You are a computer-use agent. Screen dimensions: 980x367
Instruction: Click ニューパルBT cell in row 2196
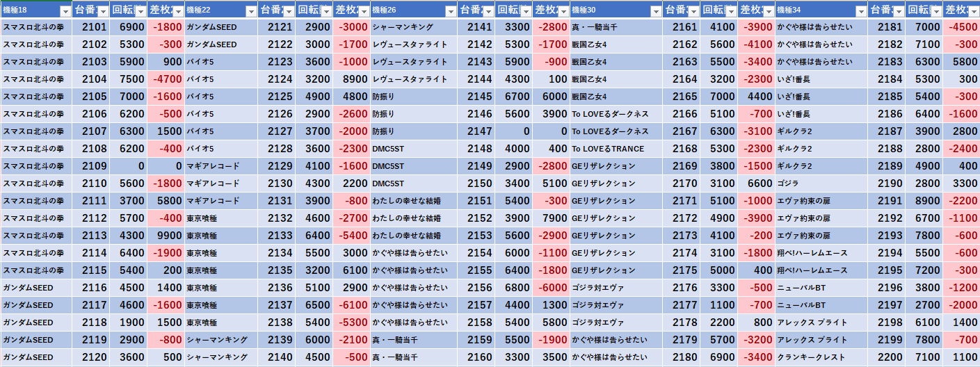[x=821, y=288]
